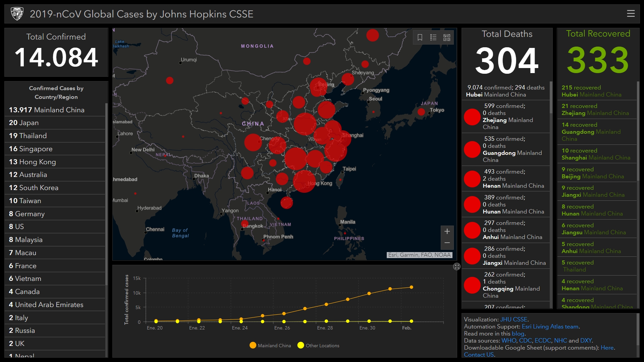The width and height of the screenshot is (644, 362).
Task: Open the NHC data source link
Action: pyautogui.click(x=560, y=341)
